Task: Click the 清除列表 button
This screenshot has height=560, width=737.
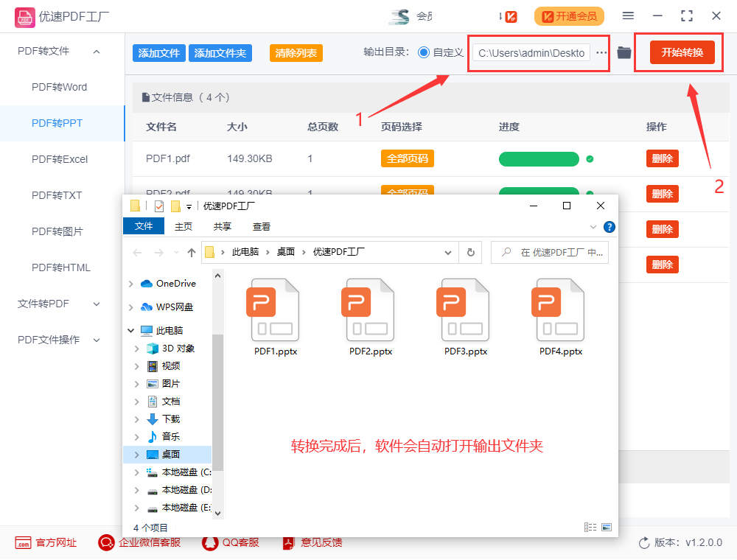Action: [296, 53]
